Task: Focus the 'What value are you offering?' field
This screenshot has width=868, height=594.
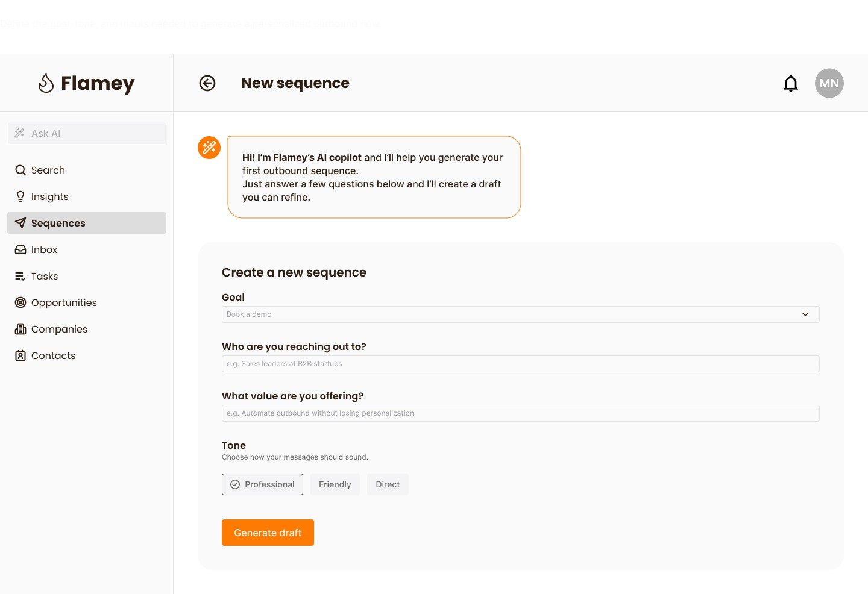Action: (x=521, y=413)
